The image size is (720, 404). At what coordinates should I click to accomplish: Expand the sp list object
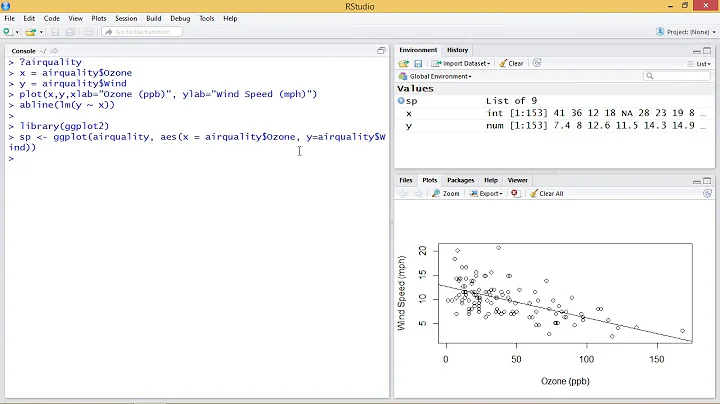(401, 101)
